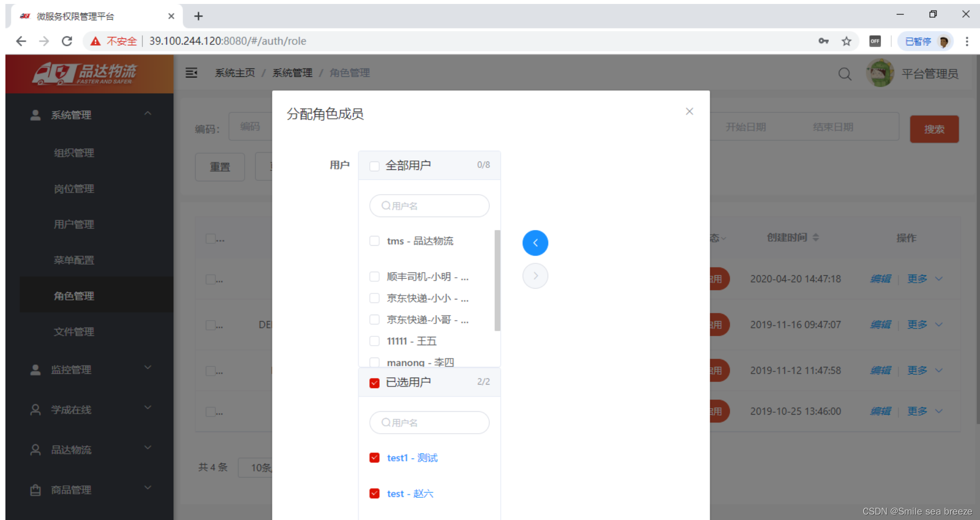Image resolution: width=980 pixels, height=520 pixels.
Task: Click the blue move-left transfer arrow
Action: click(x=535, y=243)
